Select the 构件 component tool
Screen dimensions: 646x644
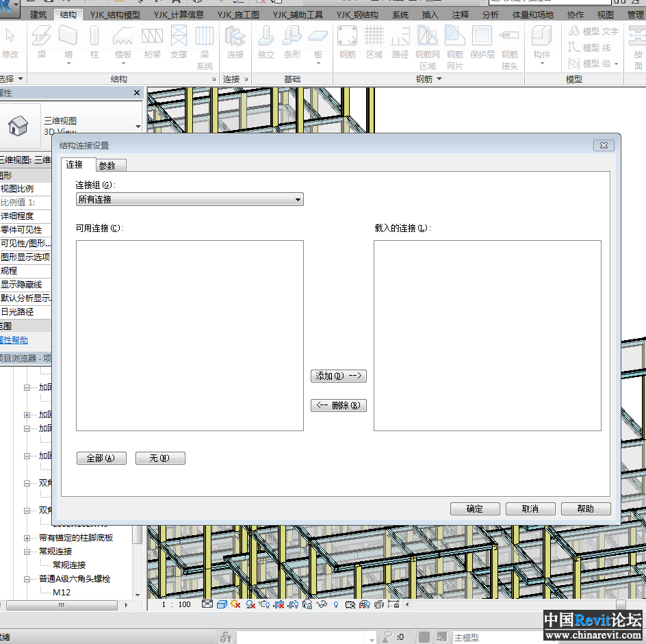(x=541, y=44)
